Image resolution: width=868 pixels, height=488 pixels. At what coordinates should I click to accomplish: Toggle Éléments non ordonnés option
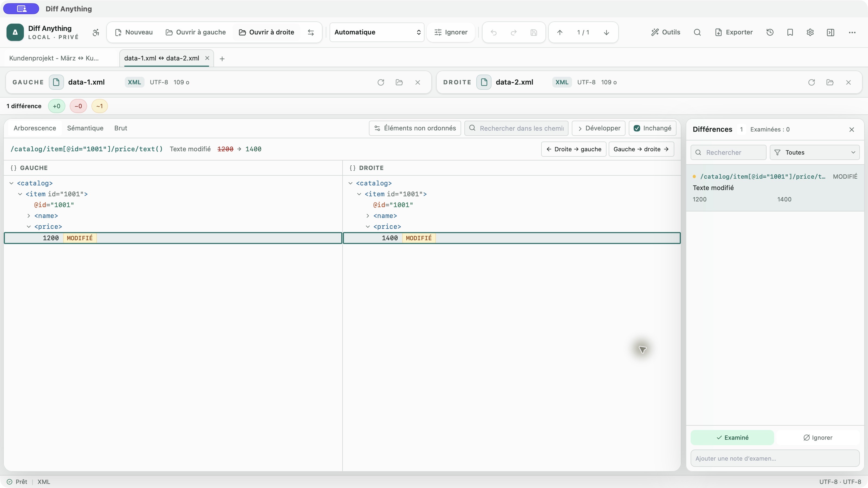point(415,128)
